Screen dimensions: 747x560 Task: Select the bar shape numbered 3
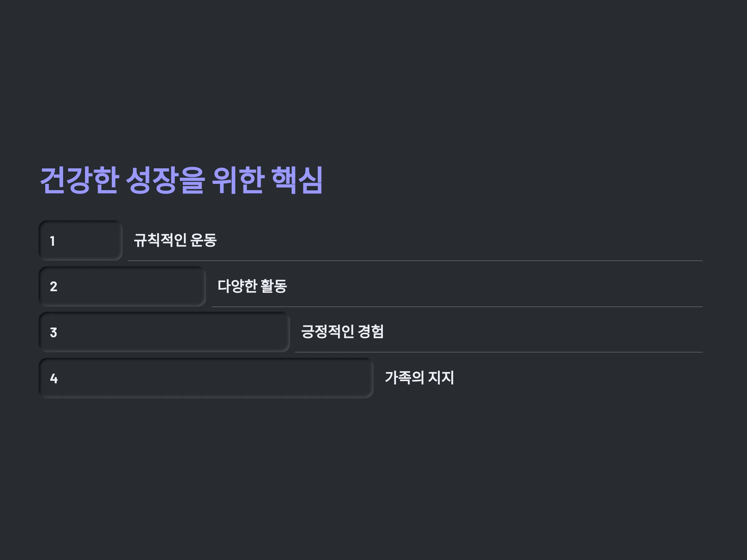click(164, 332)
